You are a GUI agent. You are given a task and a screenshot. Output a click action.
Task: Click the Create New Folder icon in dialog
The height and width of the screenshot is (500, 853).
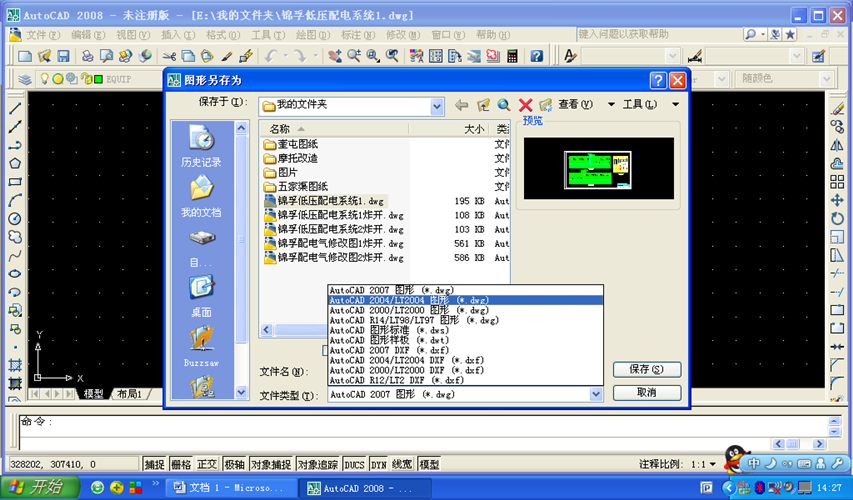tap(546, 105)
